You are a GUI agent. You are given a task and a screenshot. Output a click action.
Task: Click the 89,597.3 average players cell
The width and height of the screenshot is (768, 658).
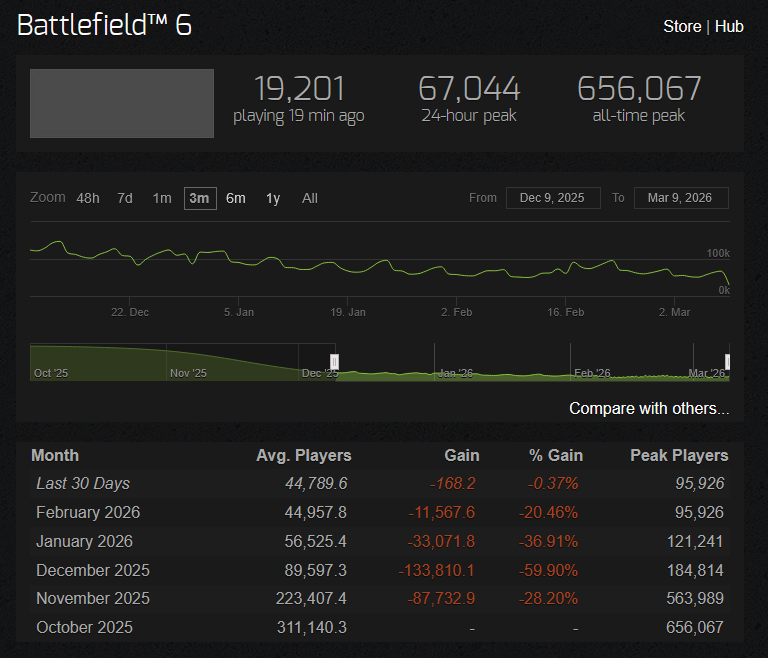point(316,570)
